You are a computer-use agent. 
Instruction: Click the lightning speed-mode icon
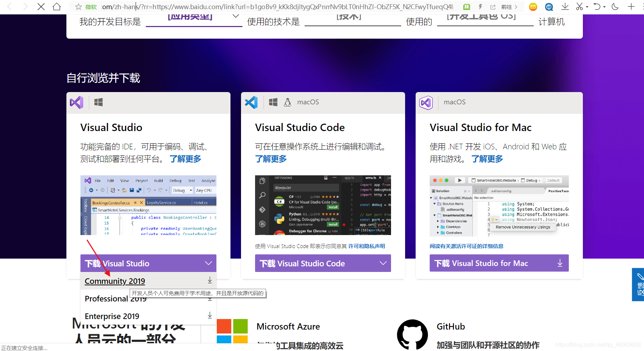[x=480, y=7]
